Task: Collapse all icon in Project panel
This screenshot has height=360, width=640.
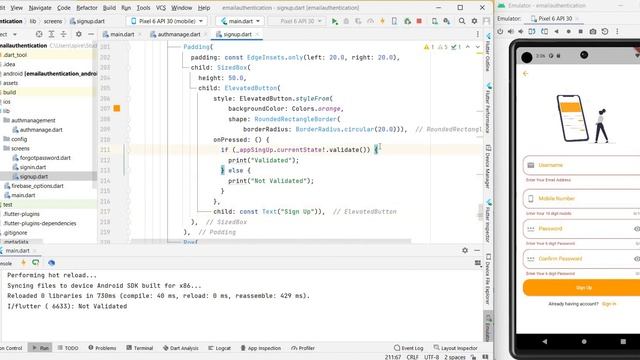Action: (x=64, y=34)
